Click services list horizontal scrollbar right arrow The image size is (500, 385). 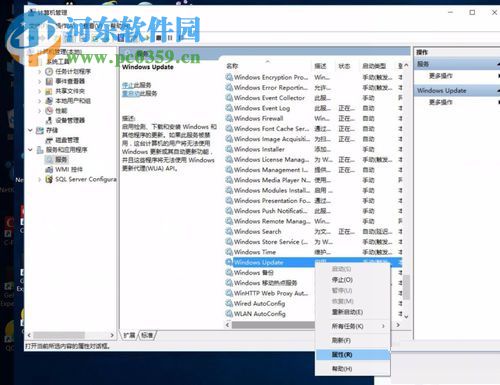[x=398, y=325]
